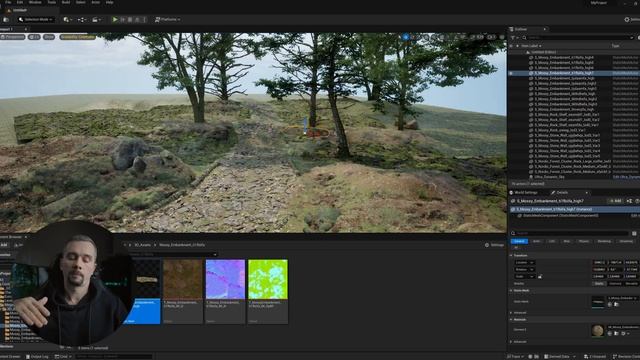The height and width of the screenshot is (360, 640).
Task: Collapse the Untitled (Editor) world row
Action: [527, 52]
